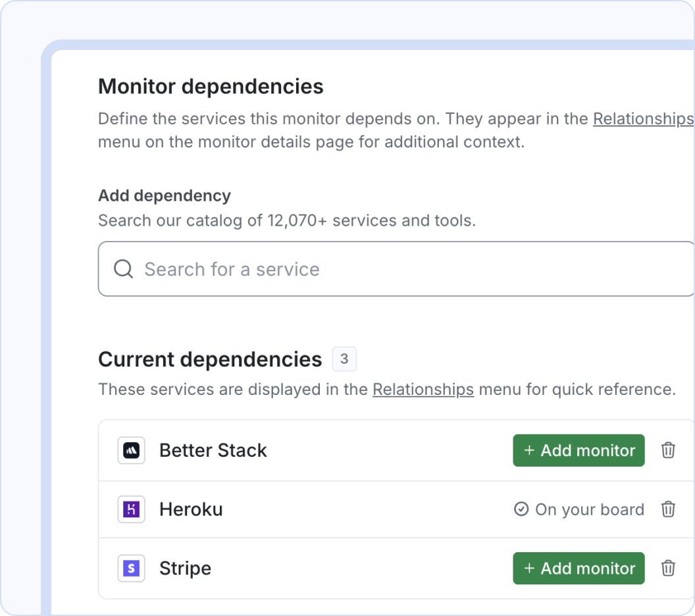Select the Heroku service name
The width and height of the screenshot is (695, 616).
191,509
